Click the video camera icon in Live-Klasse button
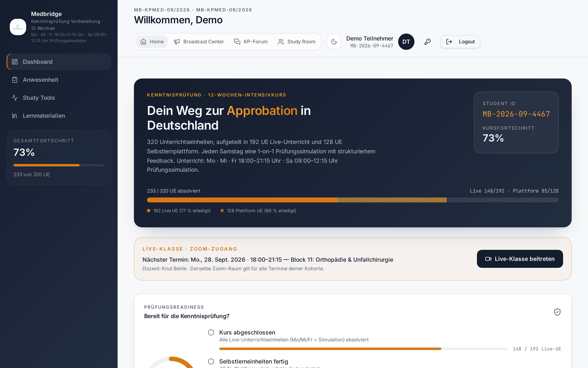Viewport: 588px width, 368px height. [x=488, y=259]
